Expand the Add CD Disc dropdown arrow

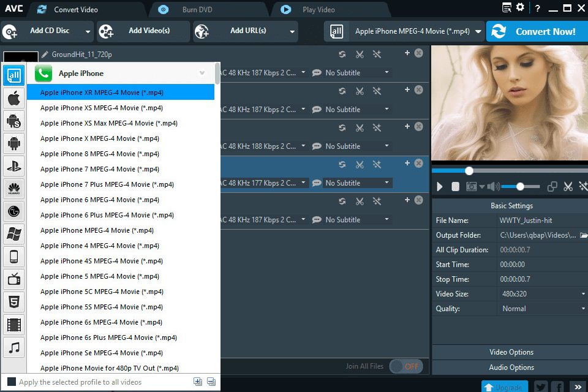pos(88,31)
